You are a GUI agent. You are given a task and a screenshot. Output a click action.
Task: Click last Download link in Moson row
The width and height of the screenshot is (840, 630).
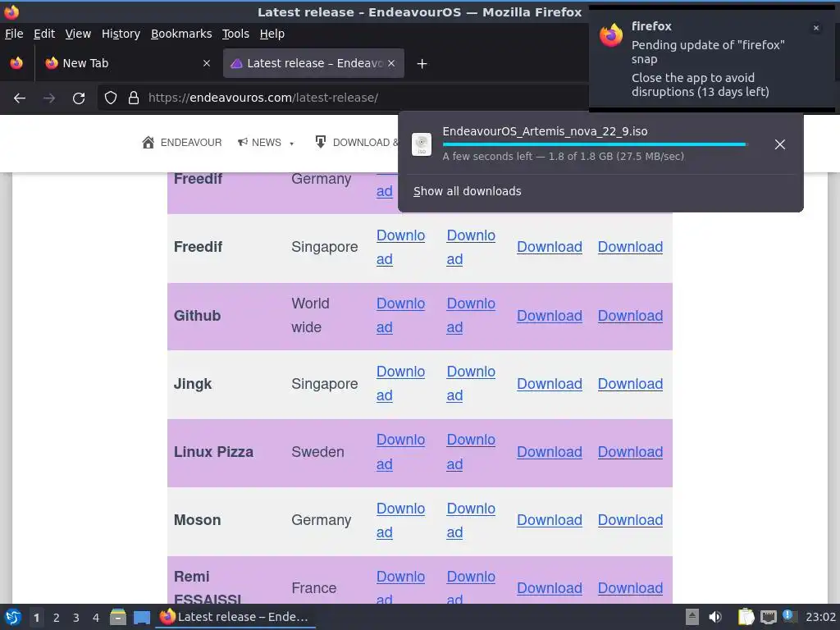click(630, 520)
